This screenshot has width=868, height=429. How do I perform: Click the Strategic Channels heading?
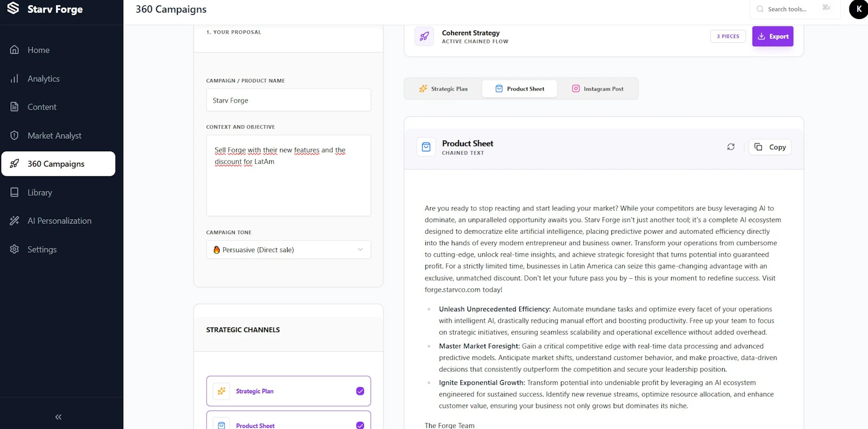coord(243,330)
